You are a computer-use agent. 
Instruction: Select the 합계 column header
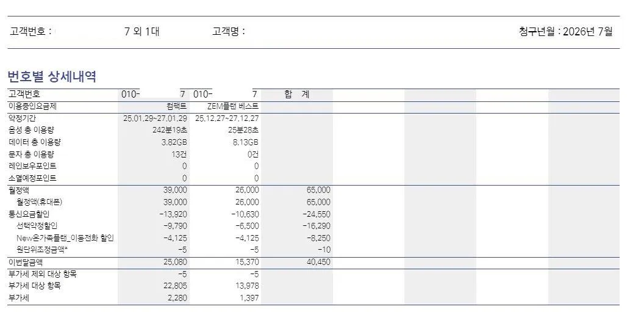click(x=296, y=95)
